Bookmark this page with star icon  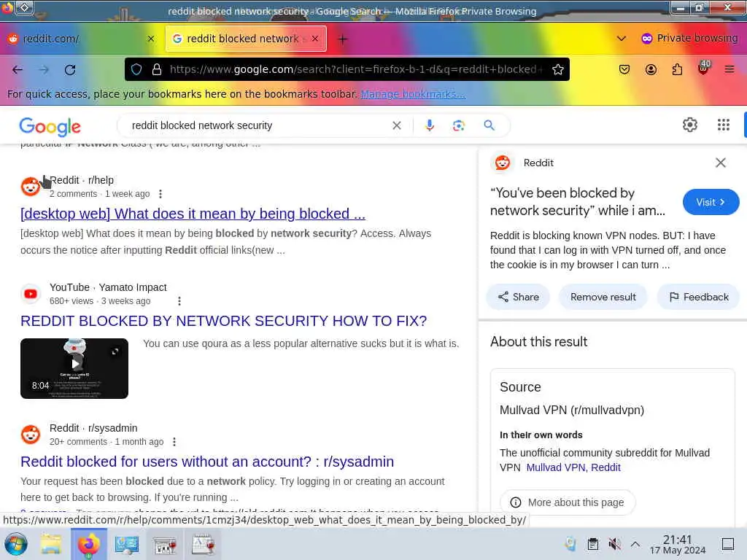(558, 69)
